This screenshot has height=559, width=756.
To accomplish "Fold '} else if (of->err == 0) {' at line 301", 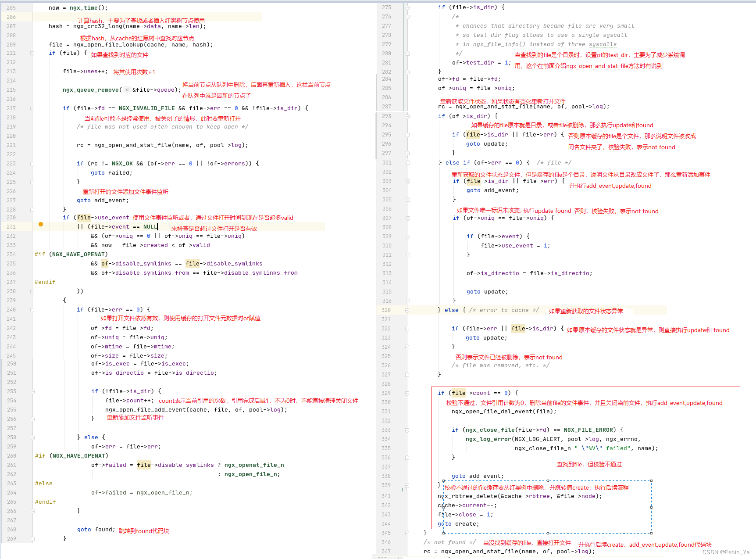I will [407, 163].
